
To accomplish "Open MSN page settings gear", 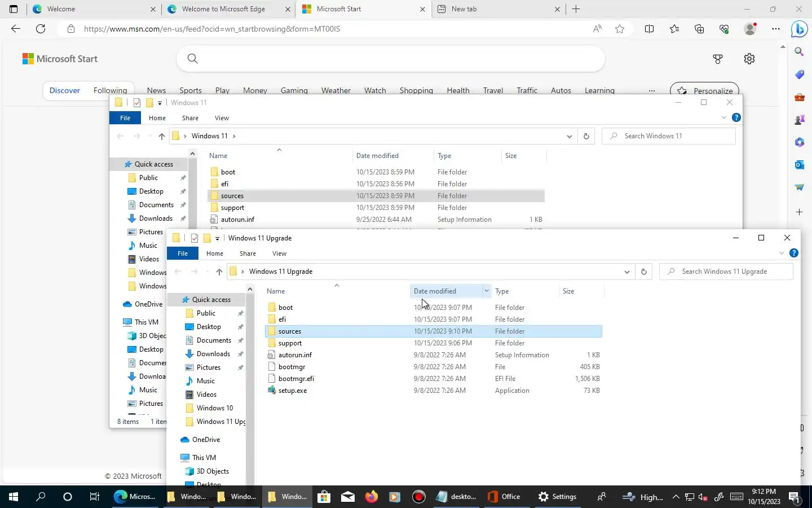I will coord(749,59).
